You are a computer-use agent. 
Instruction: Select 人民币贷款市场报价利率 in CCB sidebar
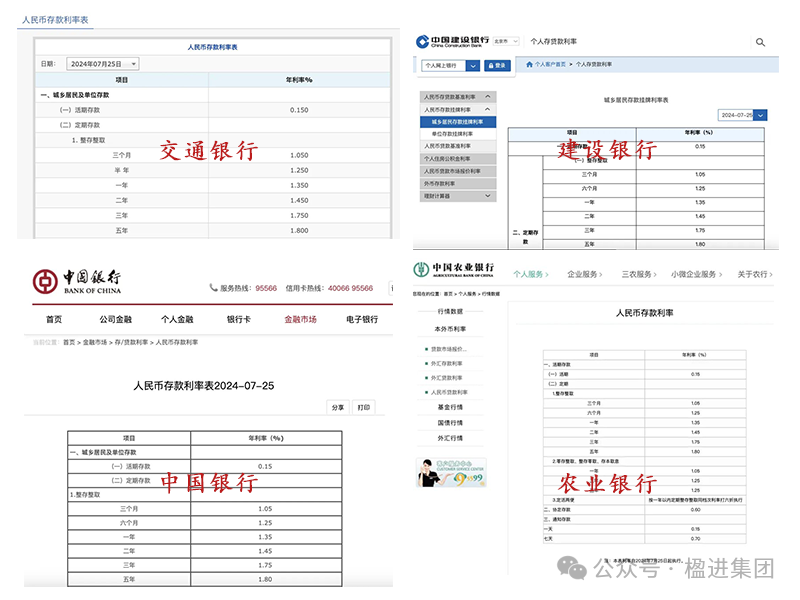click(x=458, y=171)
